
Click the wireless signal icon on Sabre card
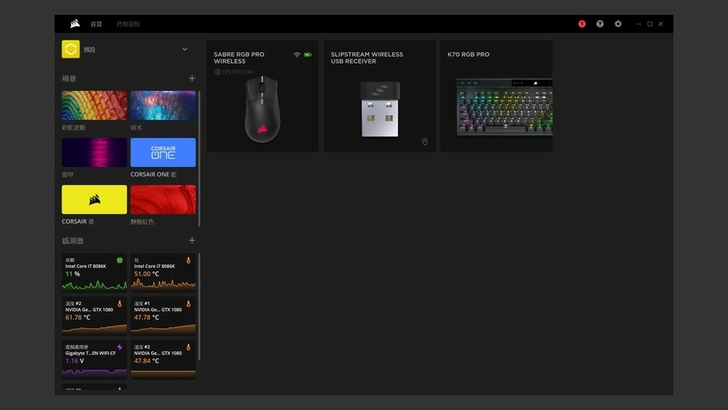click(x=297, y=55)
